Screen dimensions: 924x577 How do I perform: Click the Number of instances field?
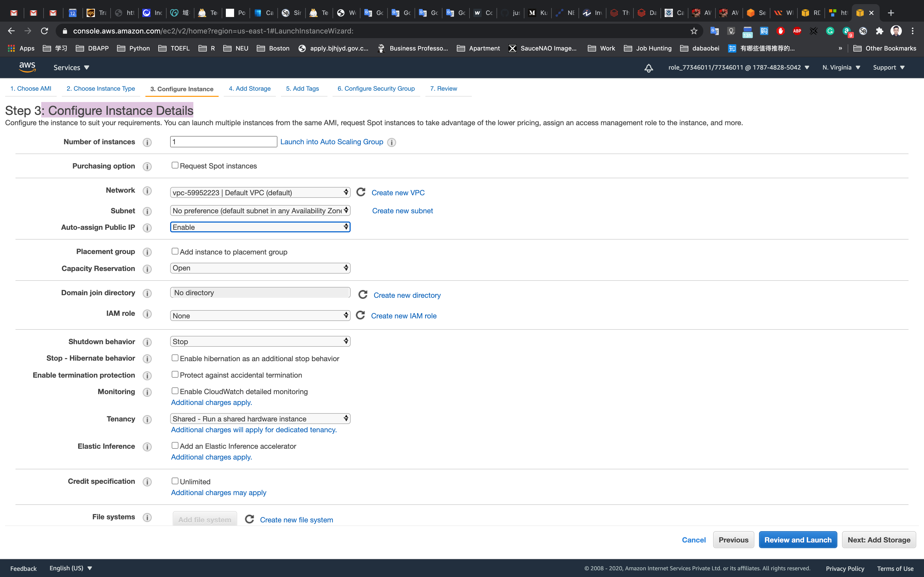pyautogui.click(x=223, y=142)
